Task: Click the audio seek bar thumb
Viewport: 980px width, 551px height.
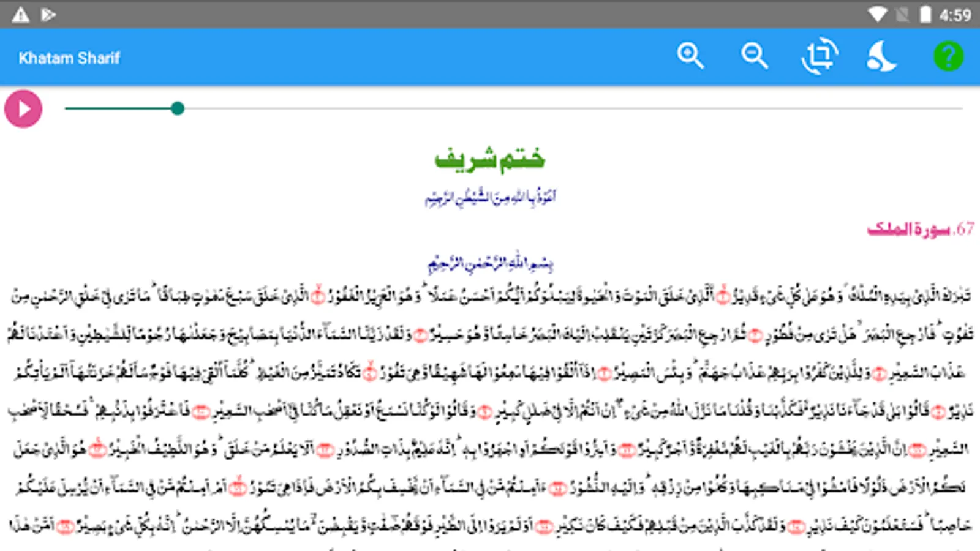Action: click(178, 108)
